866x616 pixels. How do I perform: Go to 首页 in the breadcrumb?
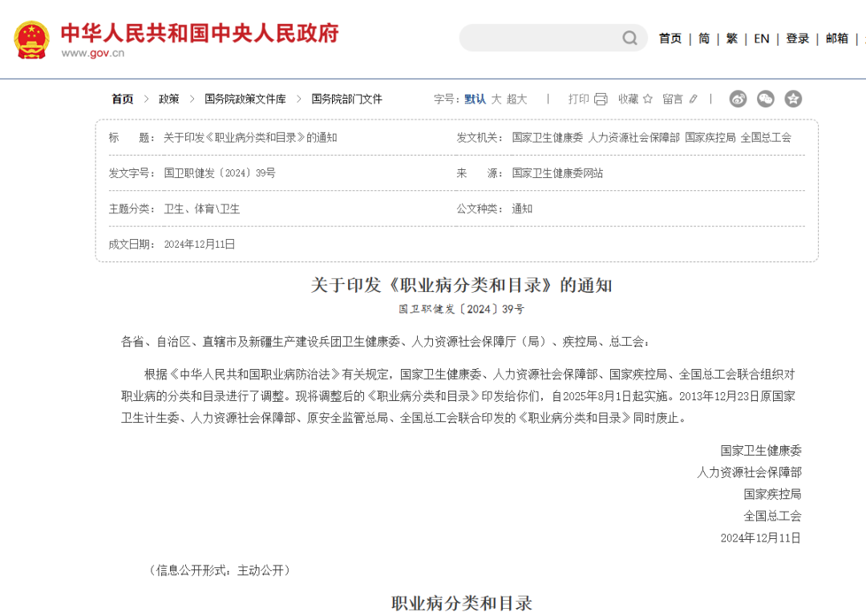(x=122, y=99)
